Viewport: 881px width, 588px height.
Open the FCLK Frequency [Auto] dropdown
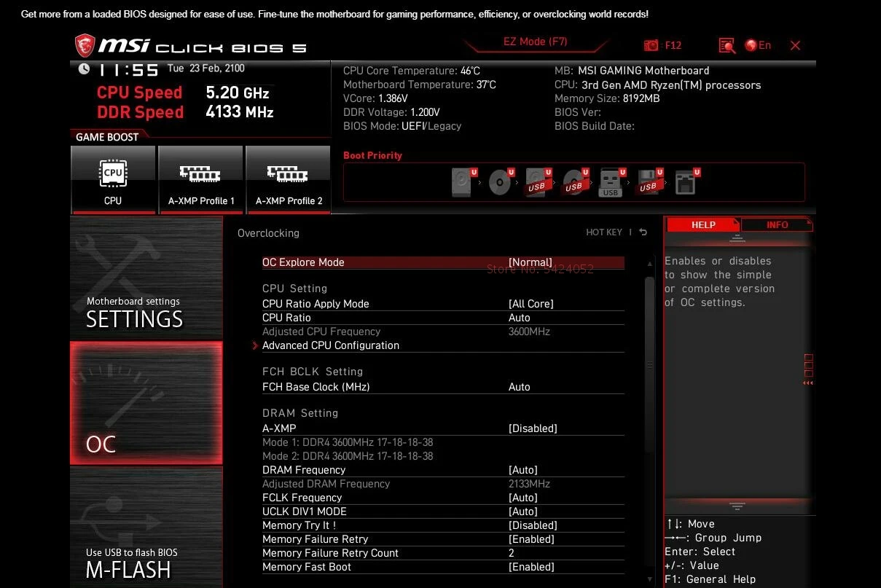click(523, 498)
